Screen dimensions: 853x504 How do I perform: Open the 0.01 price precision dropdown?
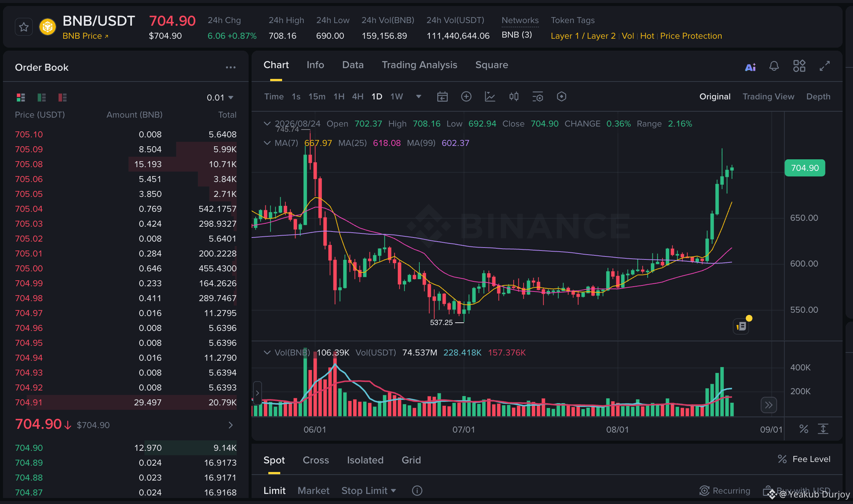tap(220, 98)
